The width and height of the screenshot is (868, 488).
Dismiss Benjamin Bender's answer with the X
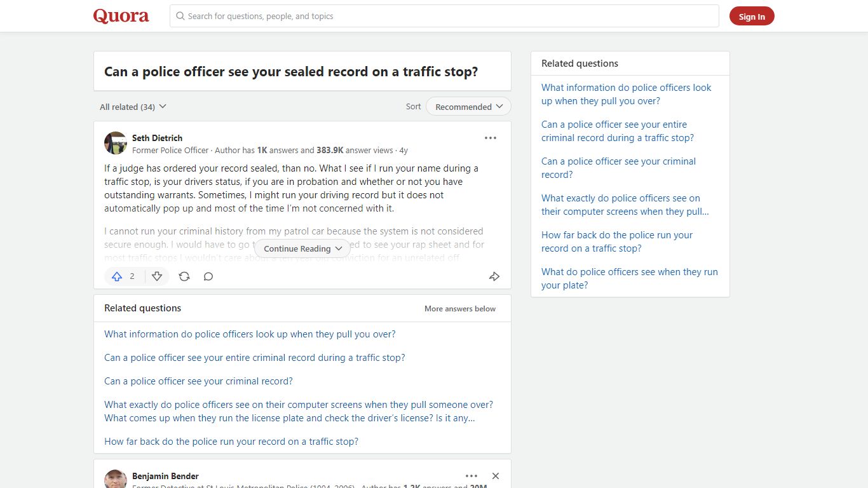click(496, 476)
